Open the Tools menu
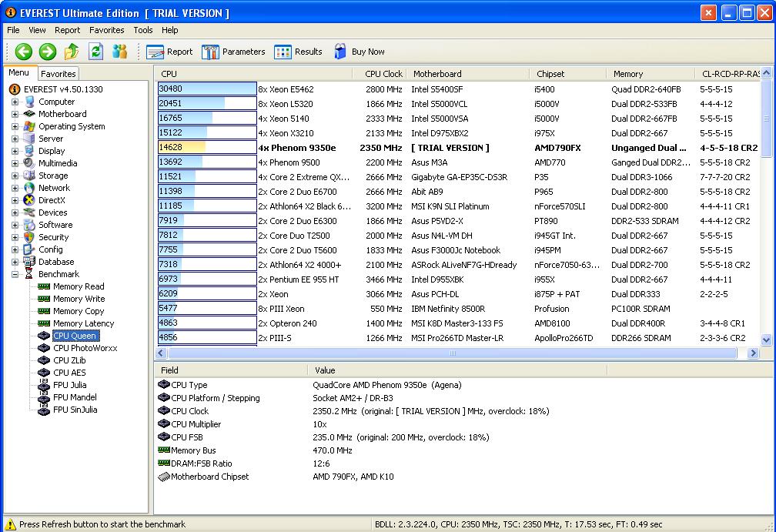This screenshot has width=776, height=532. (x=143, y=30)
